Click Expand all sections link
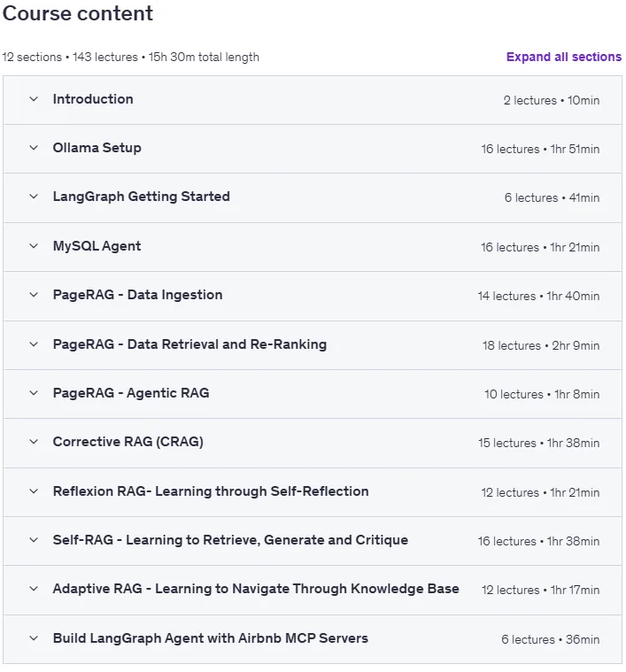 (563, 57)
